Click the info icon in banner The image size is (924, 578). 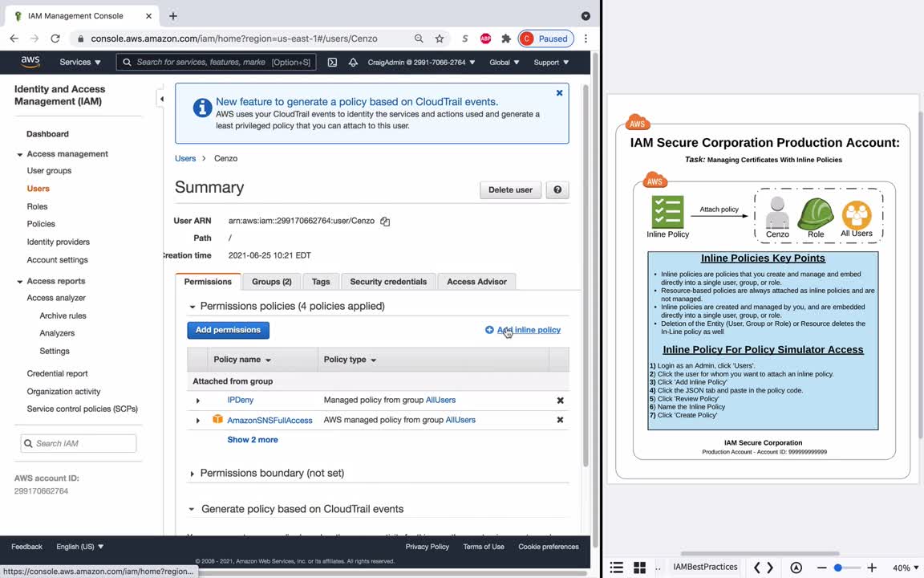click(202, 108)
